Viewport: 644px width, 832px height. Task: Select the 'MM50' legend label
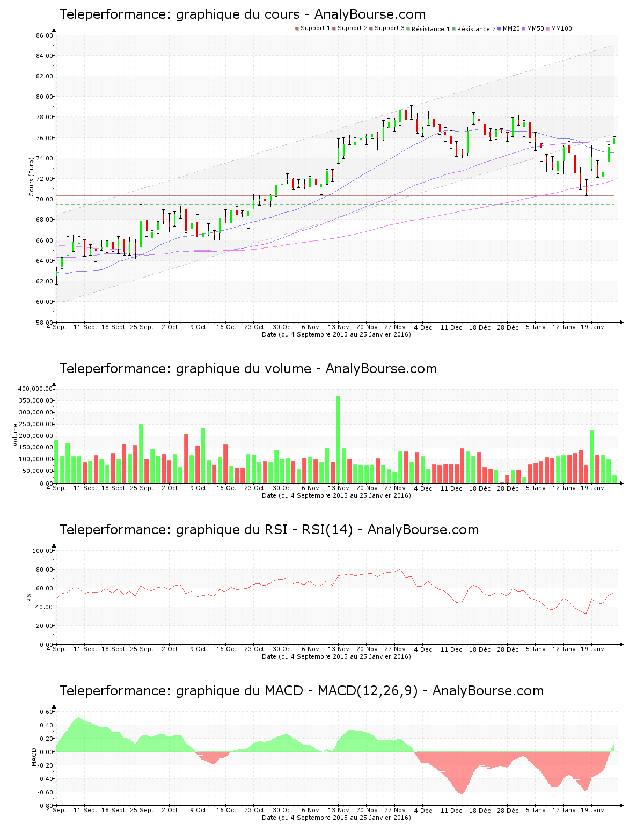click(536, 28)
